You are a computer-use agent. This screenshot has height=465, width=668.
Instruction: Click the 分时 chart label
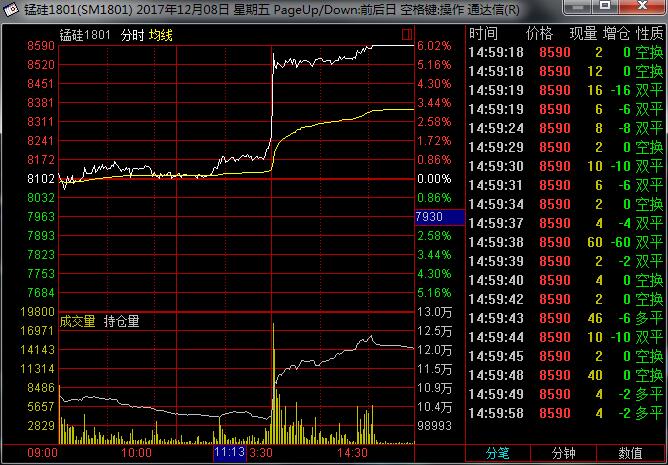tap(131, 34)
